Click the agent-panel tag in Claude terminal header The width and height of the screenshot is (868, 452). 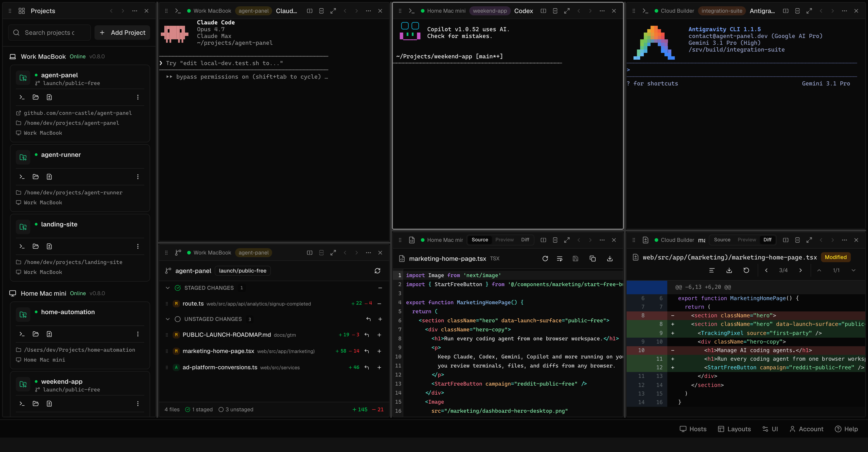click(253, 11)
